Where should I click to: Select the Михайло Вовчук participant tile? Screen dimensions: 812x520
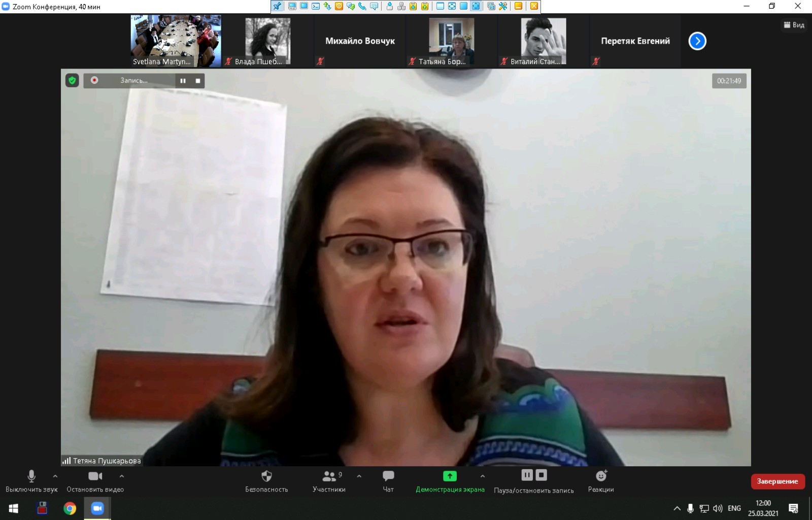[360, 41]
